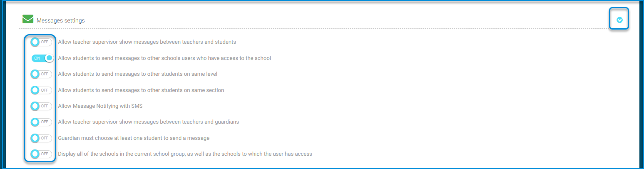Click the Messages settings title text

(60, 20)
